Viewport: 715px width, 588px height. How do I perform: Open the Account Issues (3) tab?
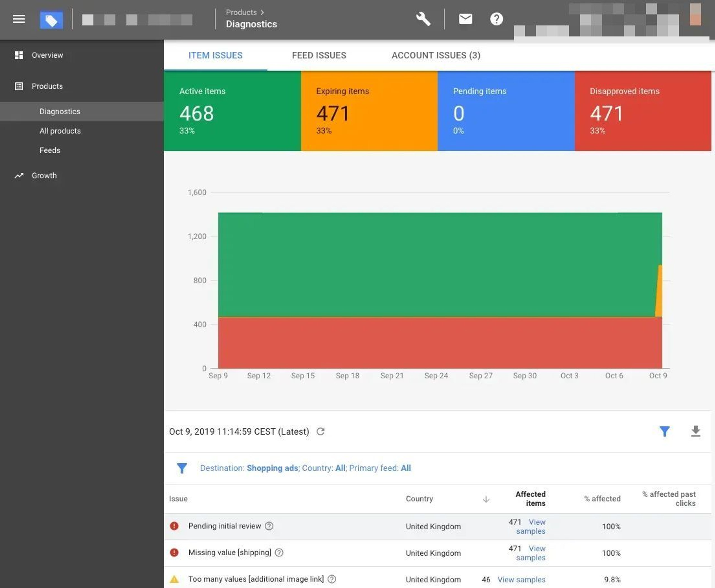[x=436, y=55]
